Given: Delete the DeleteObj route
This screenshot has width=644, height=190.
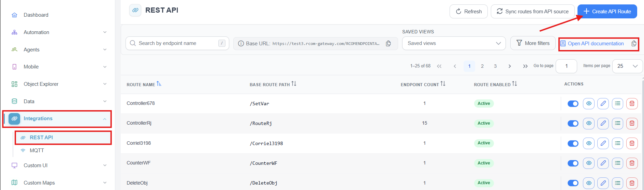Looking at the screenshot, I should (x=632, y=183).
